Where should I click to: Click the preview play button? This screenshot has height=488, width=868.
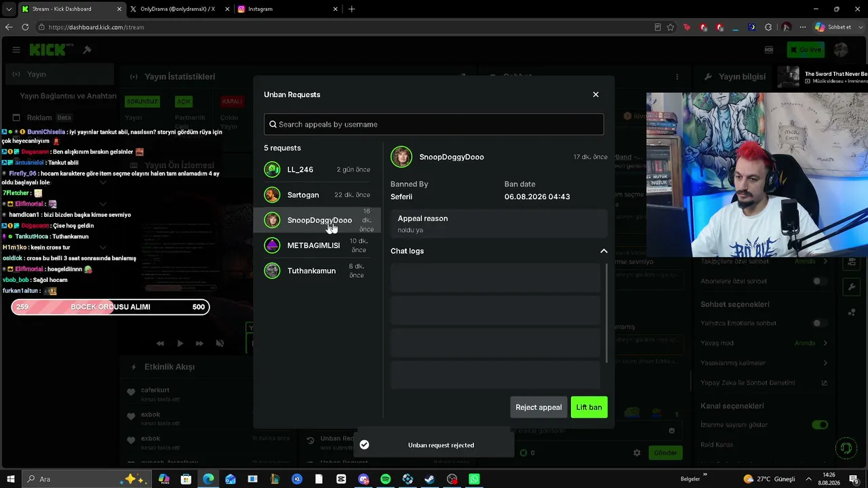pos(180,344)
